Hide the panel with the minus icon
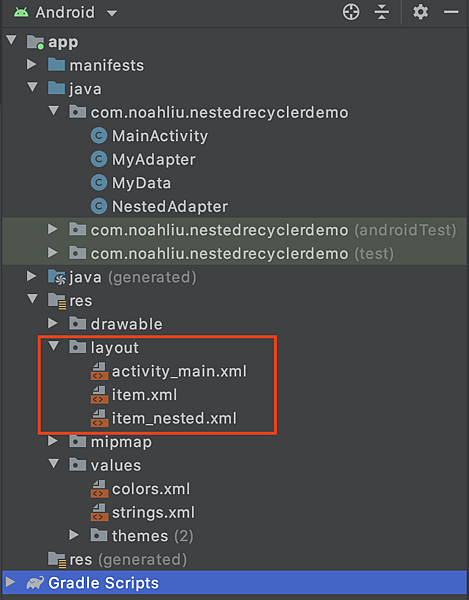The width and height of the screenshot is (469, 600). click(x=451, y=12)
